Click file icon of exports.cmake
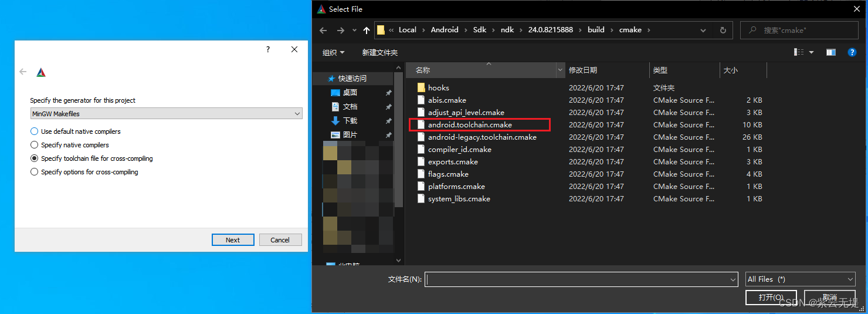The image size is (868, 314). pos(421,161)
